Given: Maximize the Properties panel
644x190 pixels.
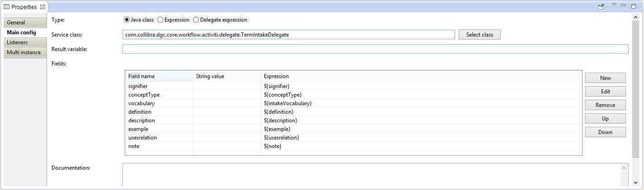Looking at the screenshot, I should (x=634, y=6).
